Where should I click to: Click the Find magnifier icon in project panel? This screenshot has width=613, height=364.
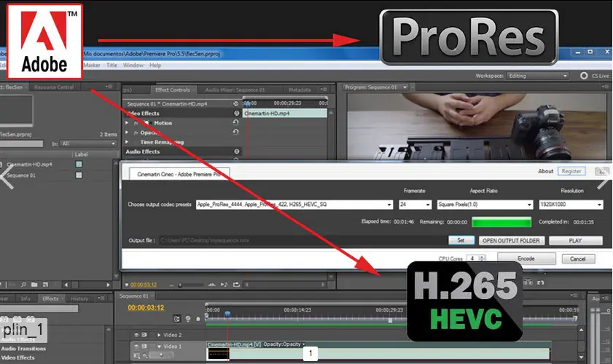(23, 285)
